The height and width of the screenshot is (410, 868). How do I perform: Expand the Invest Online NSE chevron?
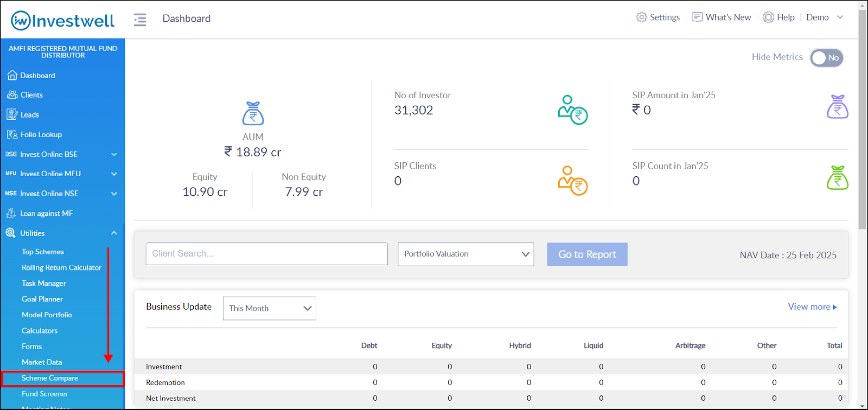114,193
